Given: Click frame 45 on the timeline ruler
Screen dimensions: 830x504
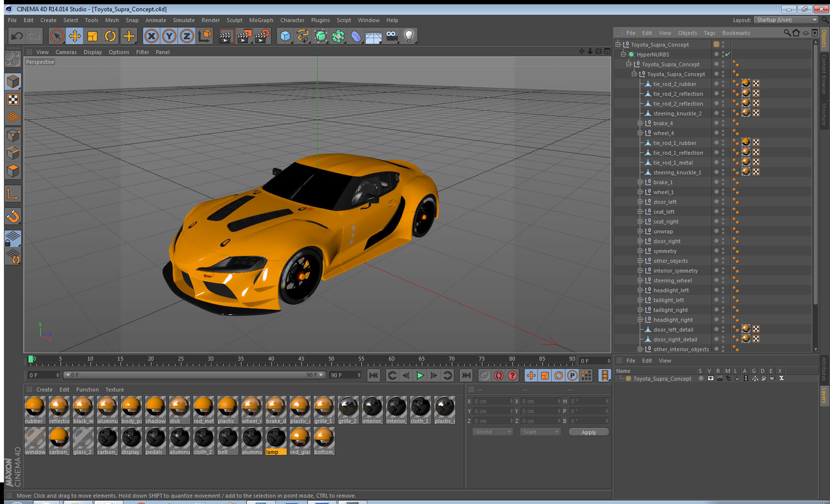Looking at the screenshot, I should pos(301,360).
